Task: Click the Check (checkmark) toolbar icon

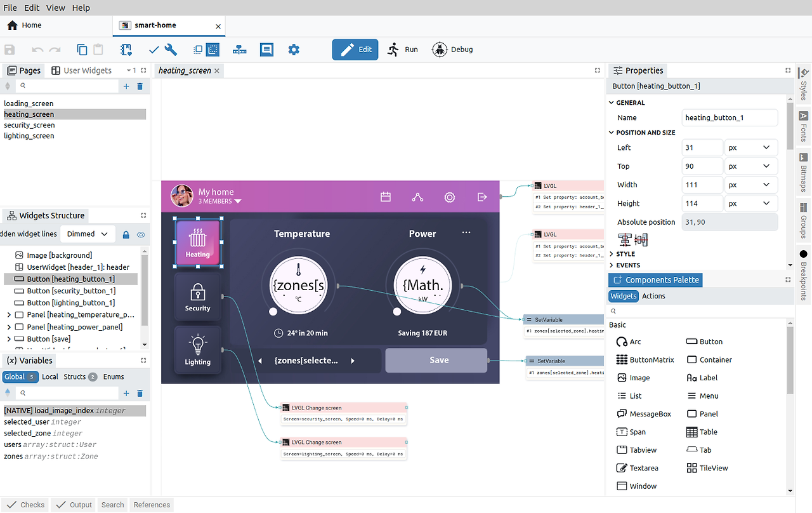Action: click(154, 50)
